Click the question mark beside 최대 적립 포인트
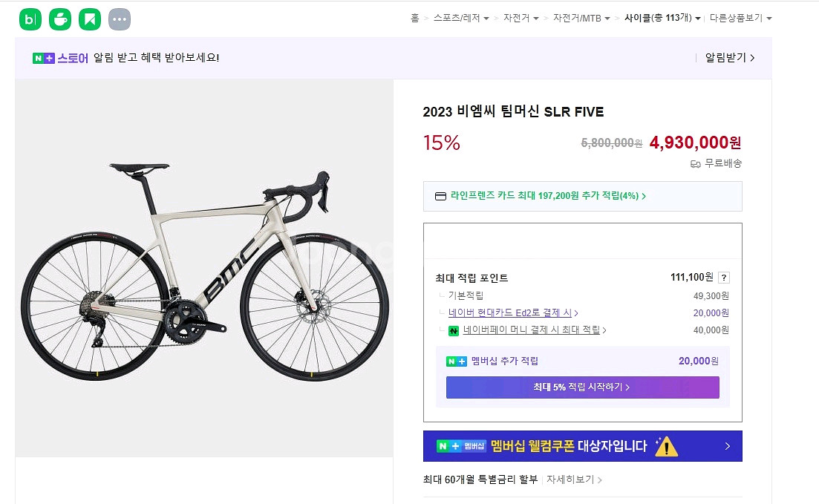819x504 pixels. coord(724,277)
